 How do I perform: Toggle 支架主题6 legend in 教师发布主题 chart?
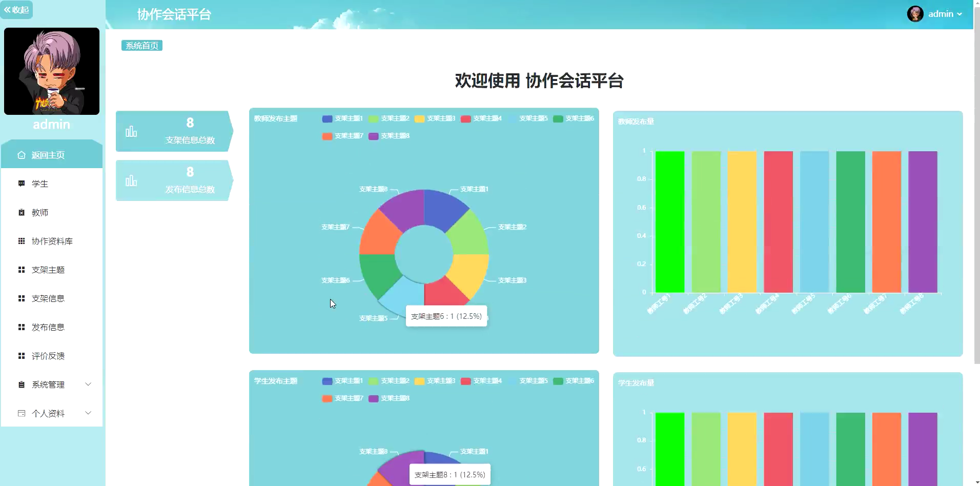pyautogui.click(x=573, y=118)
